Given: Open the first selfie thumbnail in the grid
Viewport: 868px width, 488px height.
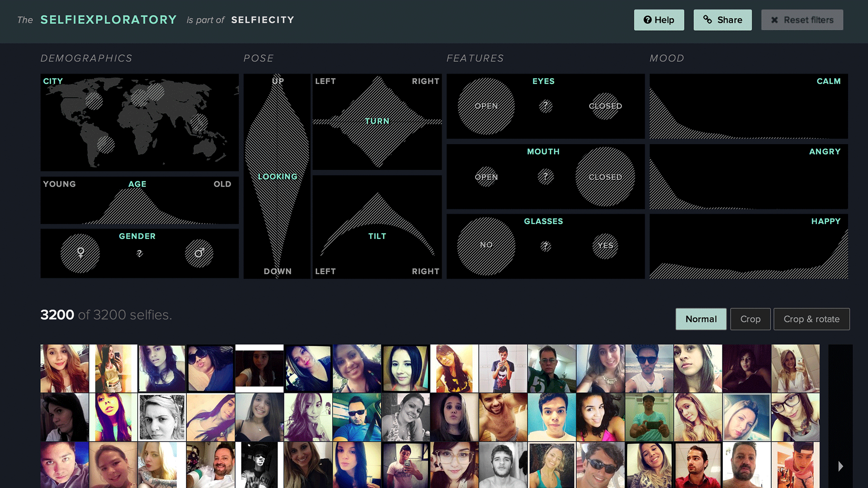Looking at the screenshot, I should click(65, 369).
